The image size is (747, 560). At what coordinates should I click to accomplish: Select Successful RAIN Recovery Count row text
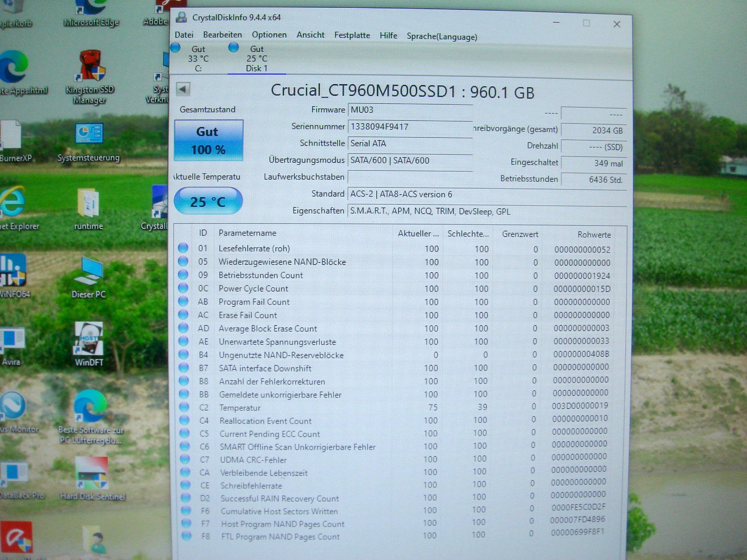(x=280, y=499)
